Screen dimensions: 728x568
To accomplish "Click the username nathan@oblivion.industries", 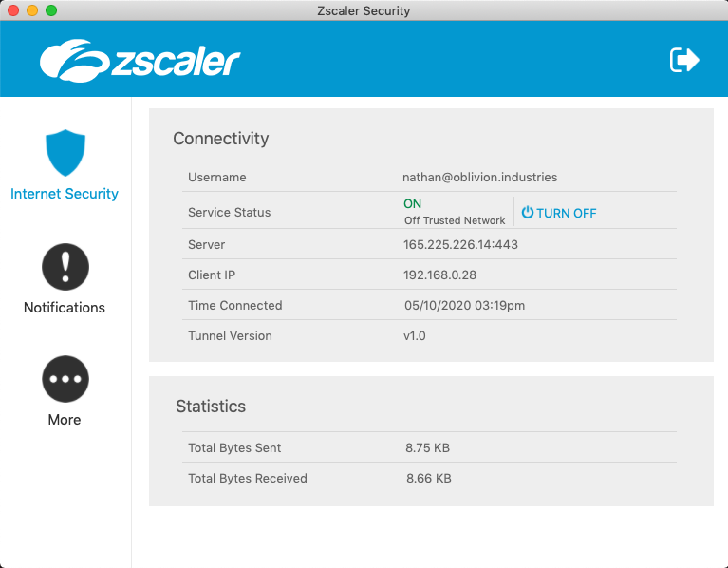I will pos(479,178).
